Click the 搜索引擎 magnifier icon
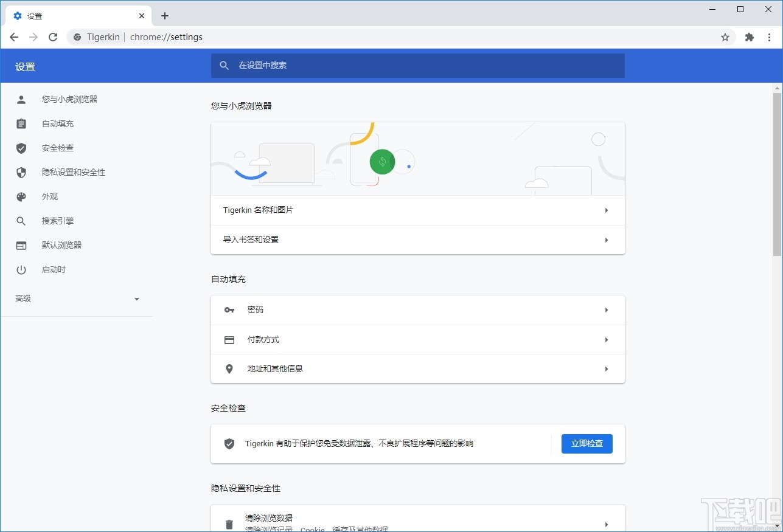 21,221
